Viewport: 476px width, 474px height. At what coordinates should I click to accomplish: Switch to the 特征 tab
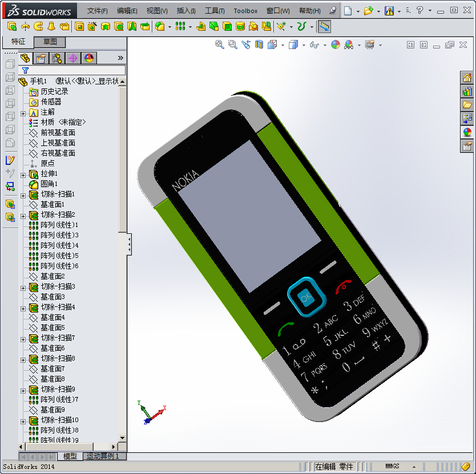pos(18,42)
